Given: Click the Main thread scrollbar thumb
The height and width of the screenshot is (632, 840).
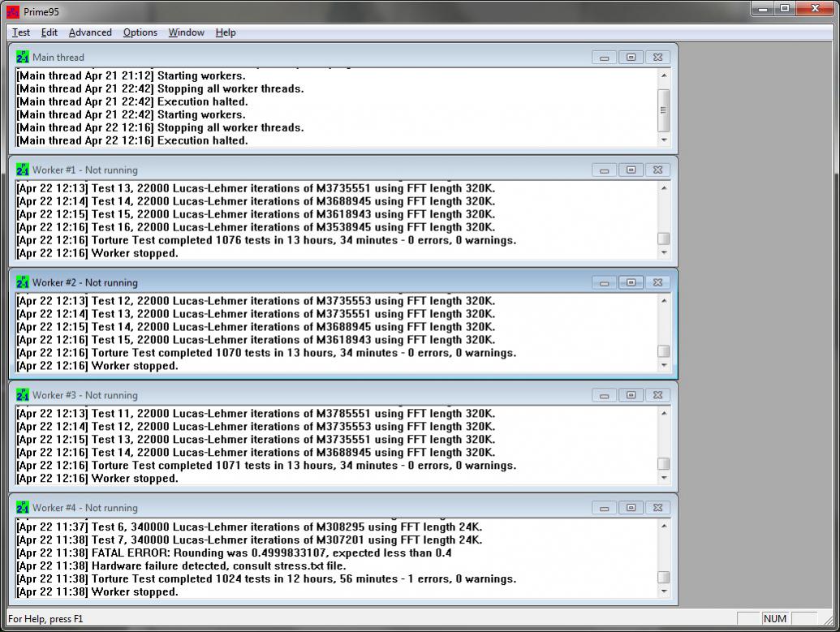Looking at the screenshot, I should coord(664,110).
